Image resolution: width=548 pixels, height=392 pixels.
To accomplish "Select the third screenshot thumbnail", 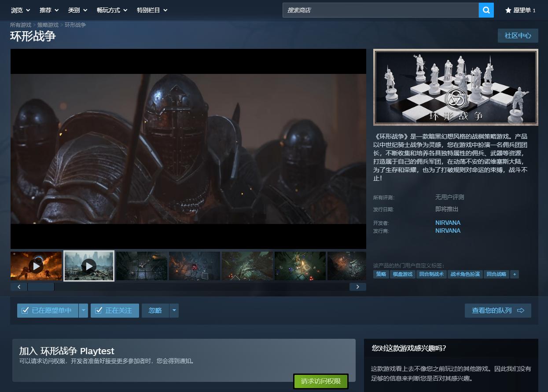I will (x=142, y=266).
